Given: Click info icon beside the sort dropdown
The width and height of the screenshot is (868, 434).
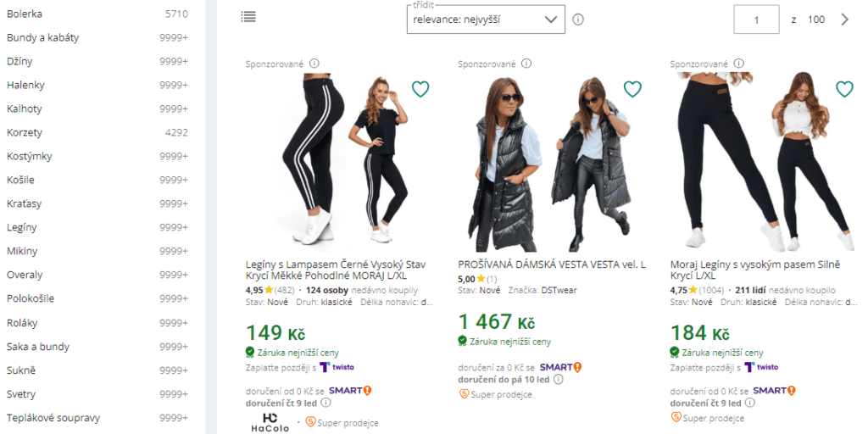Looking at the screenshot, I should [x=578, y=19].
